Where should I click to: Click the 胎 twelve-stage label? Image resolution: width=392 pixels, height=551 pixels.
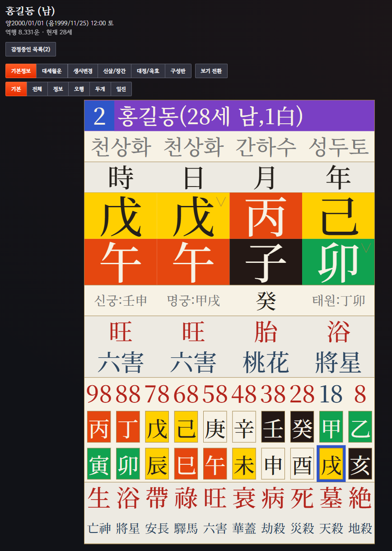[266, 332]
